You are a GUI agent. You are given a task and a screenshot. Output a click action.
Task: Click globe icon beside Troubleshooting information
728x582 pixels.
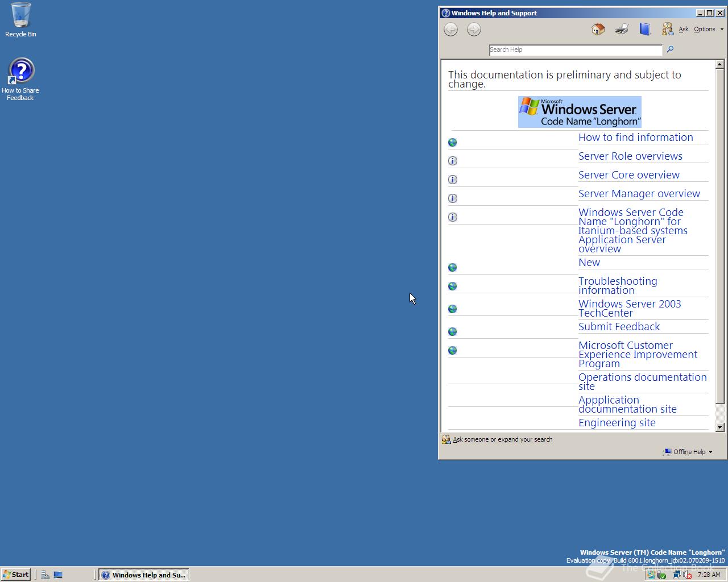click(x=453, y=286)
